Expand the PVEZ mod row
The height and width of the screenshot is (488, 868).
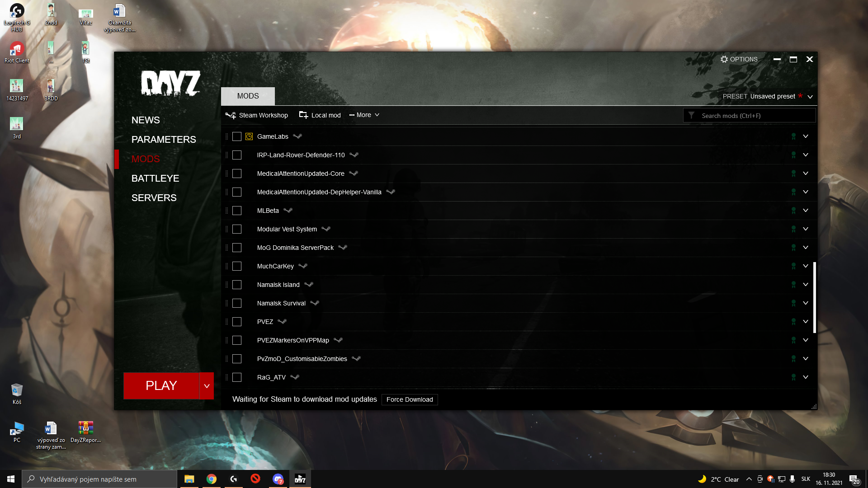[x=806, y=321]
